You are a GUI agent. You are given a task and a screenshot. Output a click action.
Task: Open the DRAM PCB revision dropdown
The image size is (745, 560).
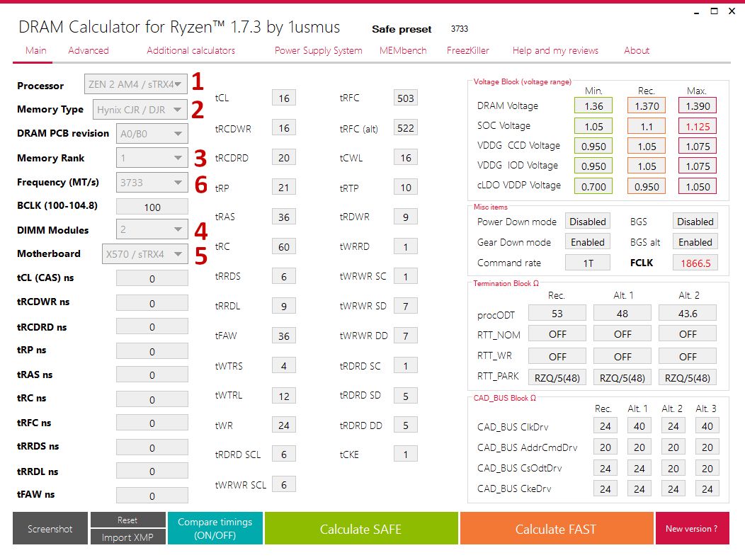[x=152, y=134]
